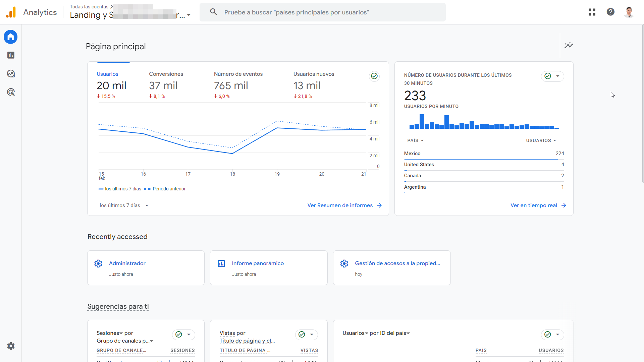Click the 'Todas las cuentas' breadcrumb
The width and height of the screenshot is (644, 362).
pyautogui.click(x=89, y=6)
